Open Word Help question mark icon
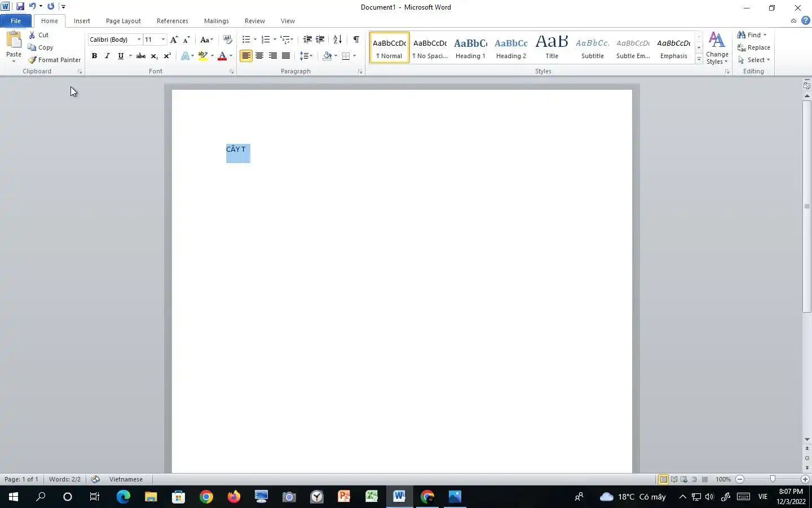 point(806,21)
